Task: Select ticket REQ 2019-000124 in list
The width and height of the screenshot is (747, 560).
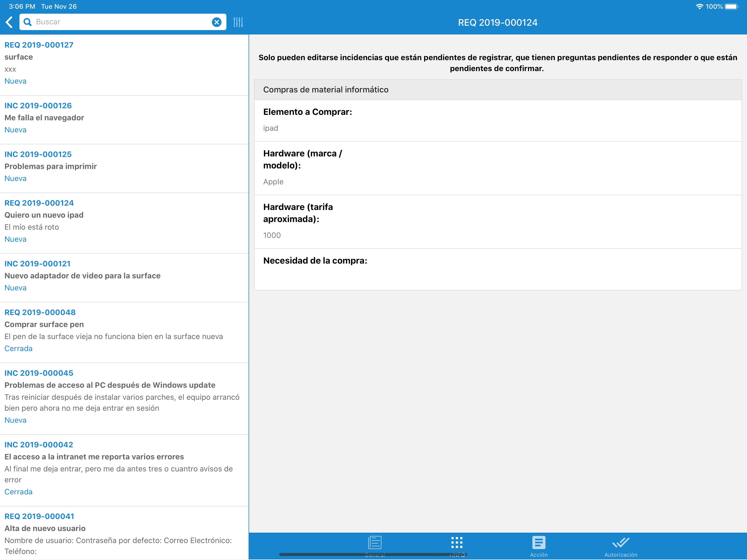Action: (x=124, y=223)
